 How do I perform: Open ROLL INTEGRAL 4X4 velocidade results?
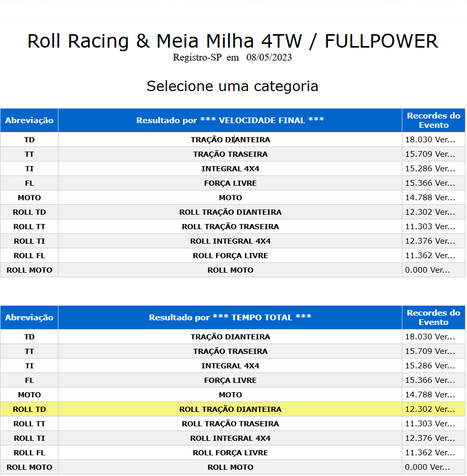(x=230, y=241)
